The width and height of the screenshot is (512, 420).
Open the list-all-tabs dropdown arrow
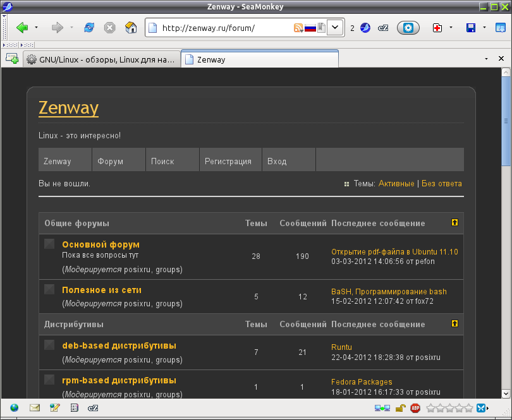coord(486,59)
